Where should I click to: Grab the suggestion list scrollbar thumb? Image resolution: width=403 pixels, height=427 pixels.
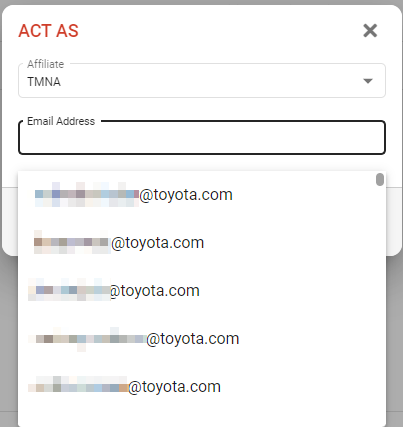380,179
